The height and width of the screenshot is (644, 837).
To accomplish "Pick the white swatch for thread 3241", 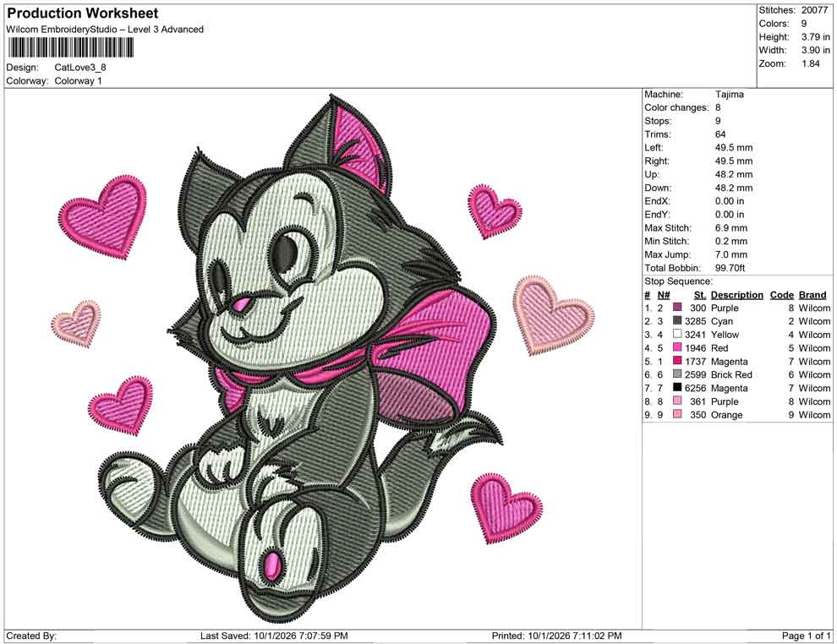I will [677, 334].
